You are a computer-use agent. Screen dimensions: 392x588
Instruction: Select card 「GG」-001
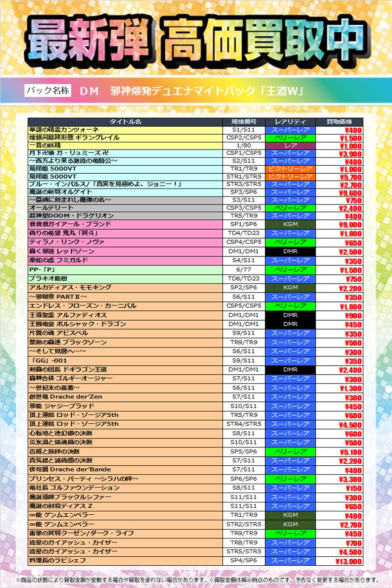48,360
